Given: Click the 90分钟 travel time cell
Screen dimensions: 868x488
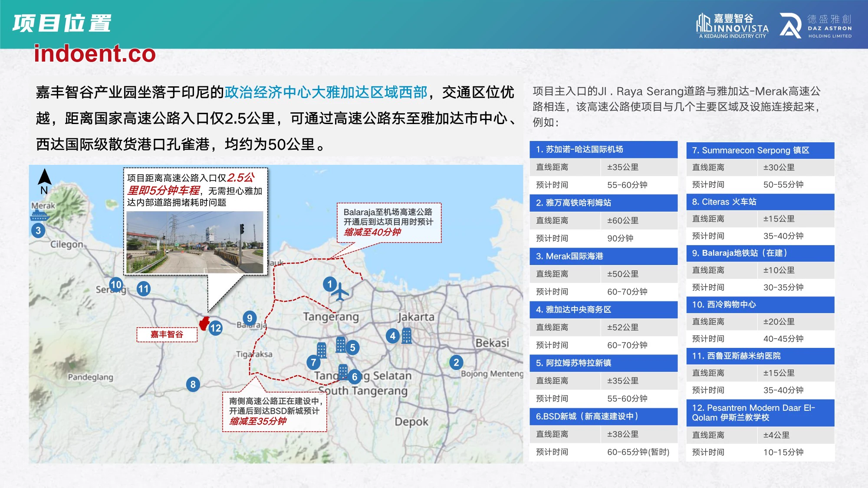Looking at the screenshot, I should [x=639, y=238].
